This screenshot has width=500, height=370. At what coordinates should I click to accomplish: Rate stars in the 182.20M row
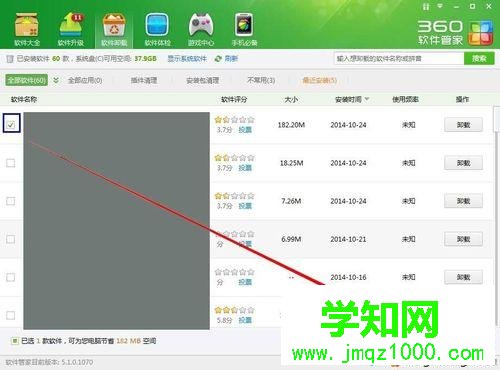[235, 119]
